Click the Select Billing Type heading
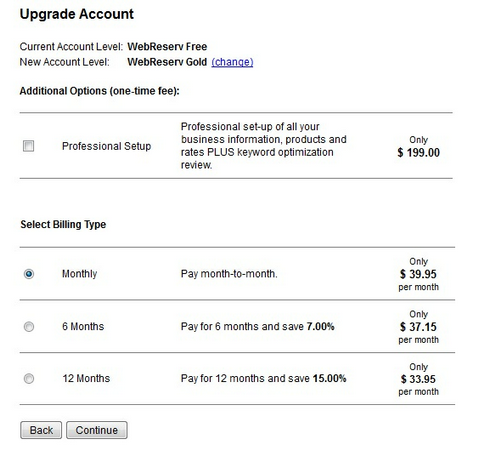 [x=63, y=224]
